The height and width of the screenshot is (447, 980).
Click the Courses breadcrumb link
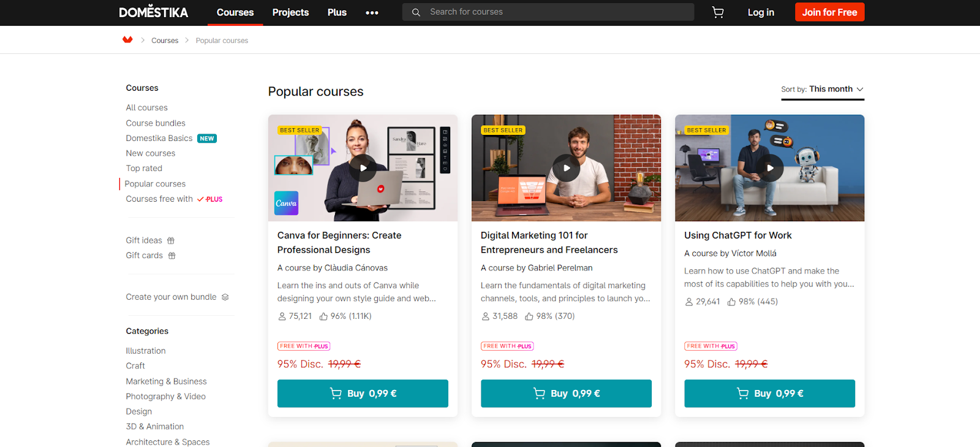pyautogui.click(x=165, y=40)
